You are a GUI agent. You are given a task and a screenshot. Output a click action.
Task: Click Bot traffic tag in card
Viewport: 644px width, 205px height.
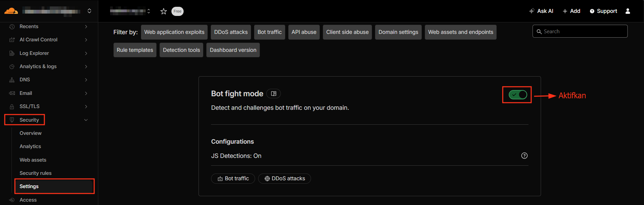pyautogui.click(x=233, y=179)
